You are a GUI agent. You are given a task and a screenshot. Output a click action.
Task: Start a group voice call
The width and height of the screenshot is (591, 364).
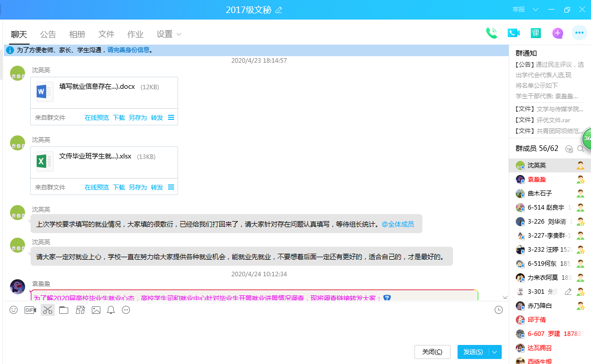tap(491, 33)
